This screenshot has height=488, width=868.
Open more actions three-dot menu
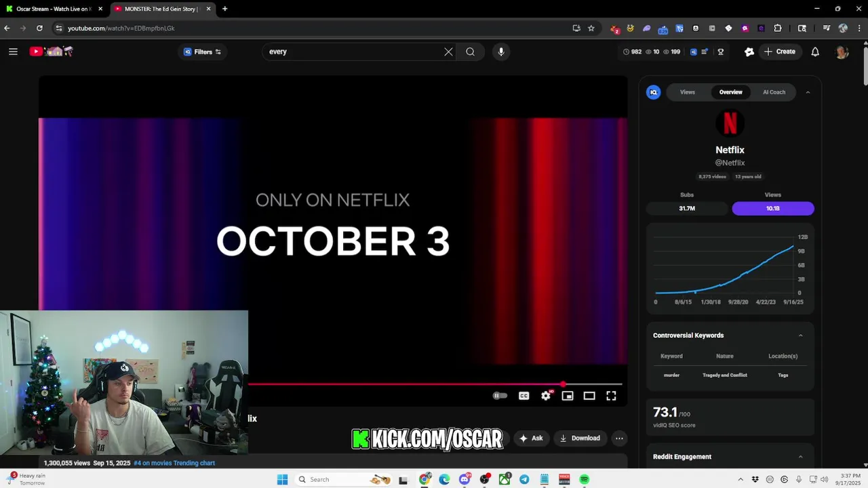click(x=619, y=439)
